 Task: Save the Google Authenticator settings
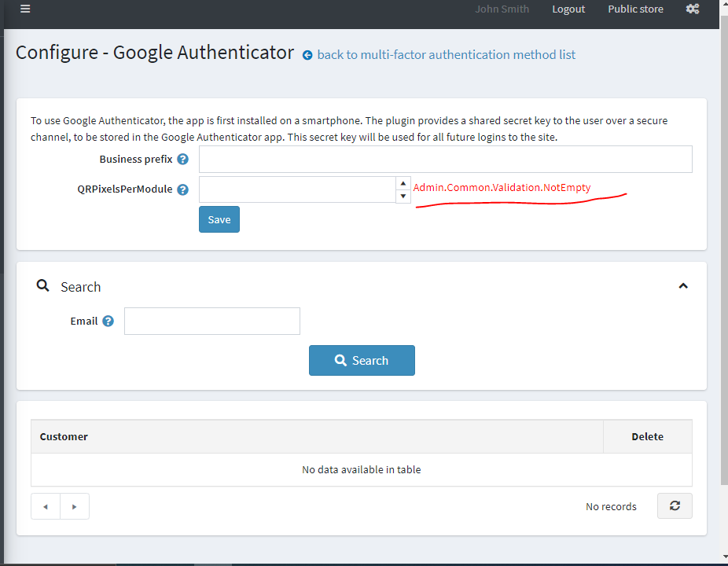tap(219, 219)
